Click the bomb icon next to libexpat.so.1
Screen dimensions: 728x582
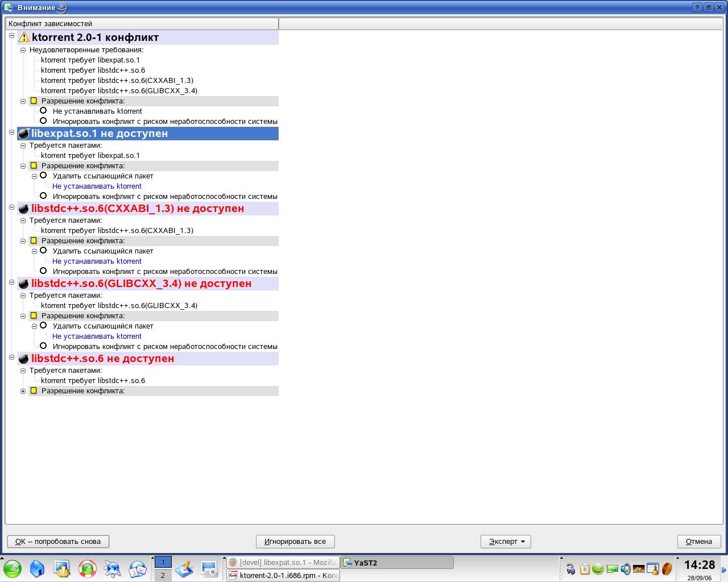pyautogui.click(x=24, y=134)
